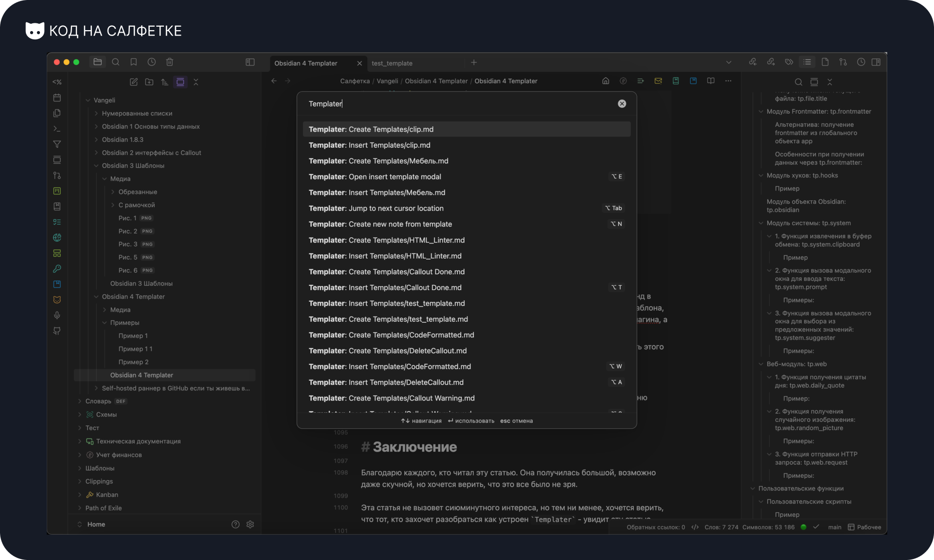Open the help question mark icon

coord(235,525)
